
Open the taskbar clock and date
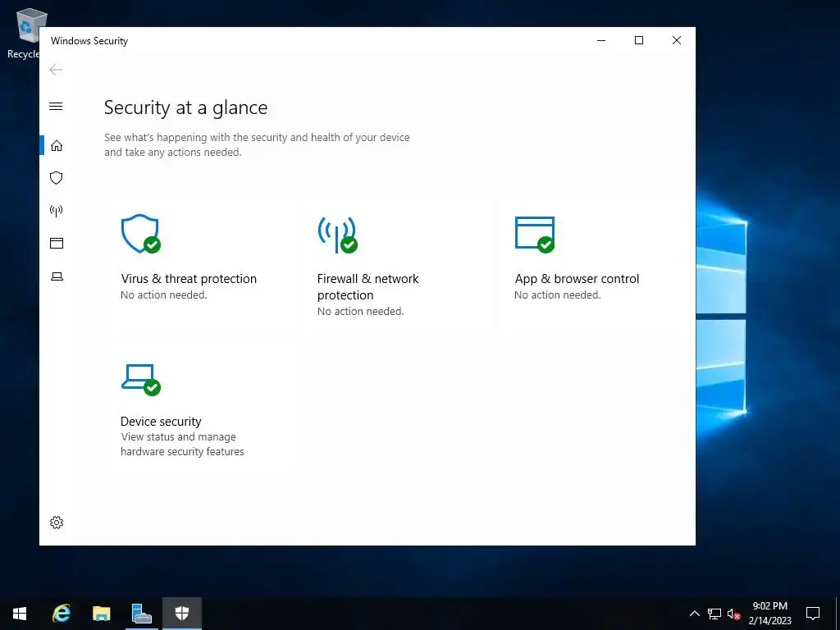(x=769, y=614)
